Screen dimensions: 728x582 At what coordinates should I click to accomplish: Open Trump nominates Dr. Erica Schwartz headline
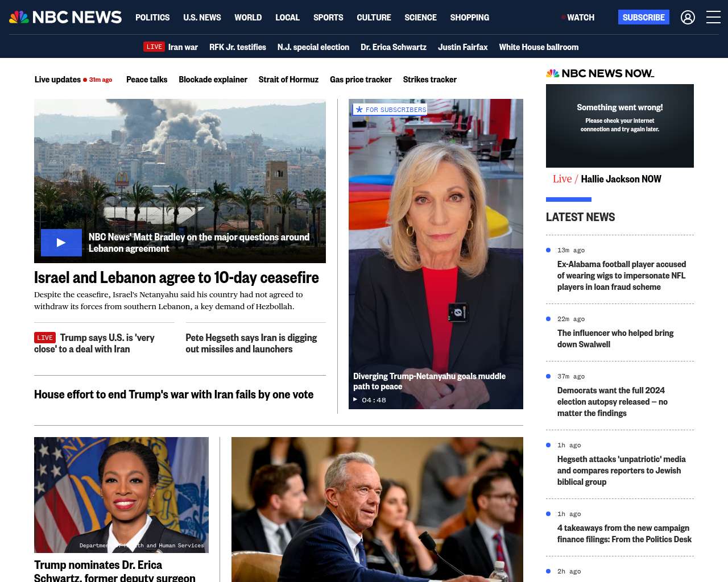coord(115,571)
